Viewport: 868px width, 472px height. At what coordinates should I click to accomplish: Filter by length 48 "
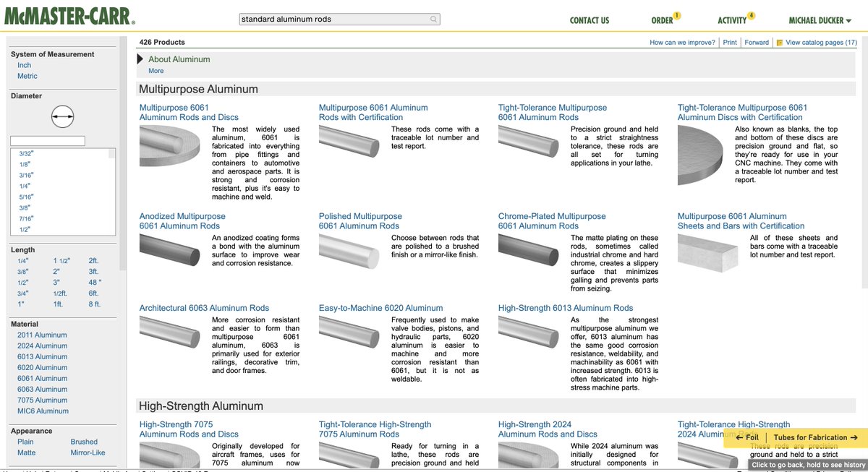pyautogui.click(x=95, y=283)
